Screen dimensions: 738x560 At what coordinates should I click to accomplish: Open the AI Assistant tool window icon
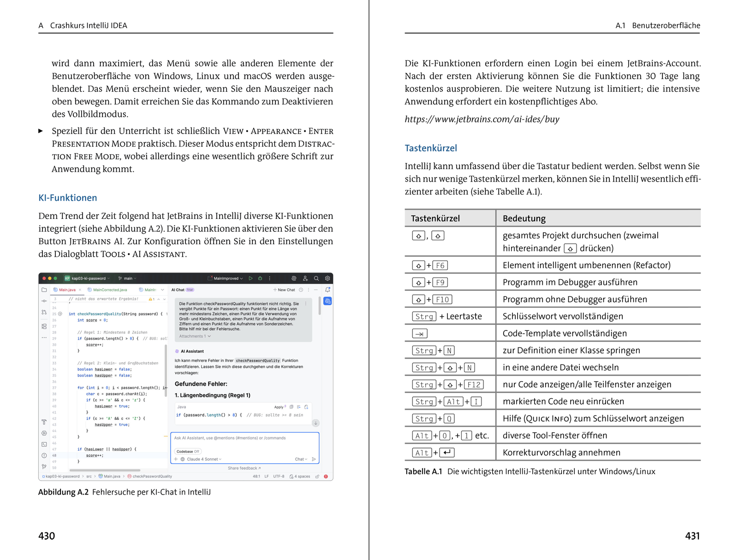[x=327, y=301]
